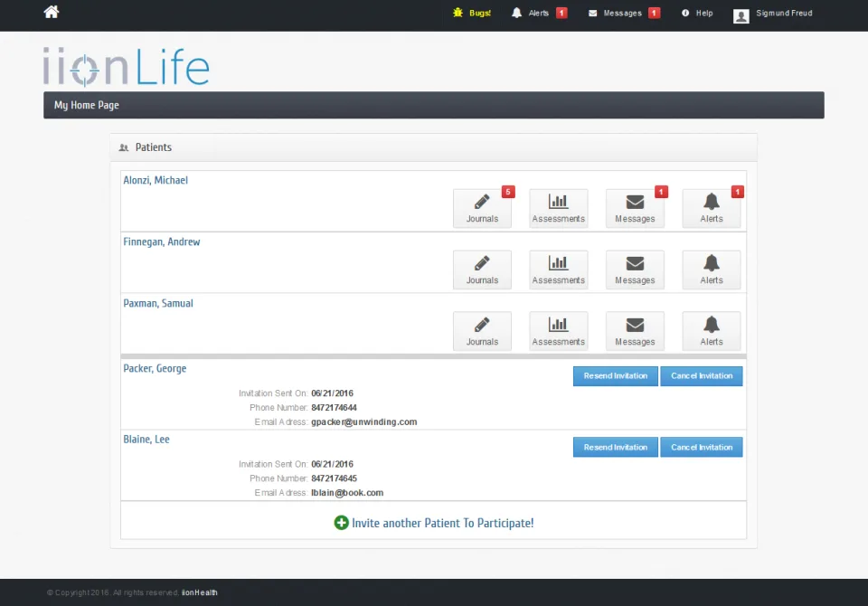The height and width of the screenshot is (606, 868).
Task: Go to home via house icon
Action: pyautogui.click(x=52, y=12)
